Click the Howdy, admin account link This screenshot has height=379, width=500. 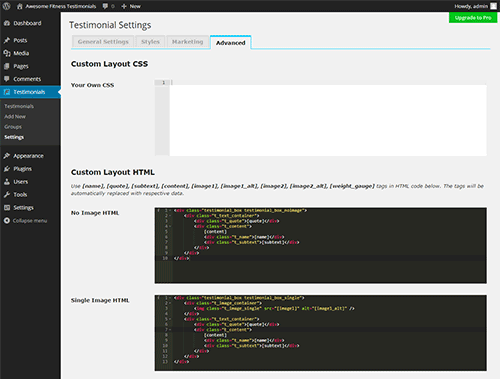coord(471,6)
